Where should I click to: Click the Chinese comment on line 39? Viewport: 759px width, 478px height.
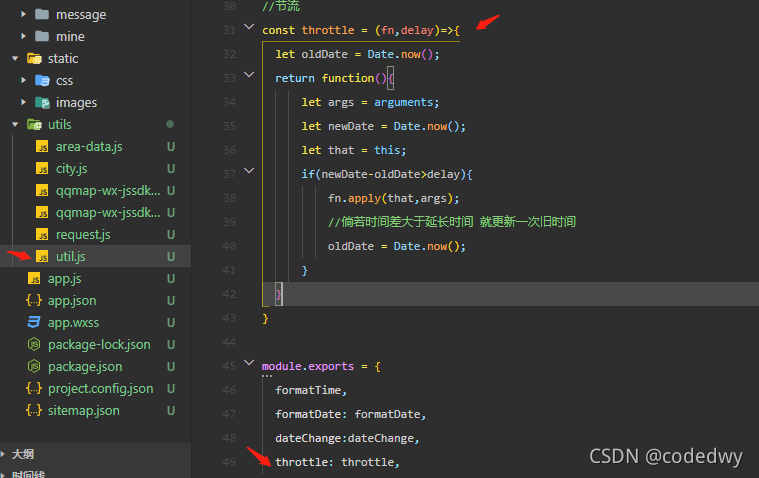tap(452, 222)
